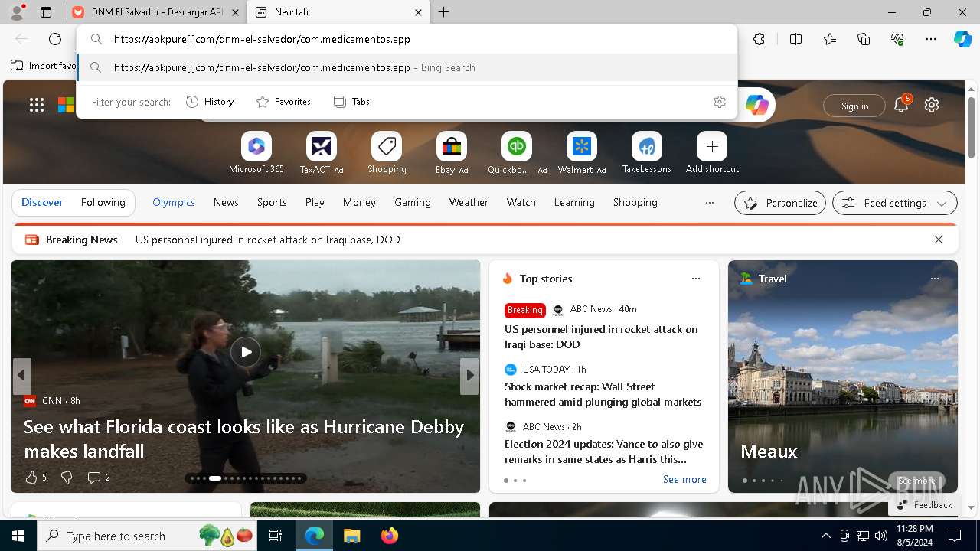Open the Sports feed category

pyautogui.click(x=272, y=203)
